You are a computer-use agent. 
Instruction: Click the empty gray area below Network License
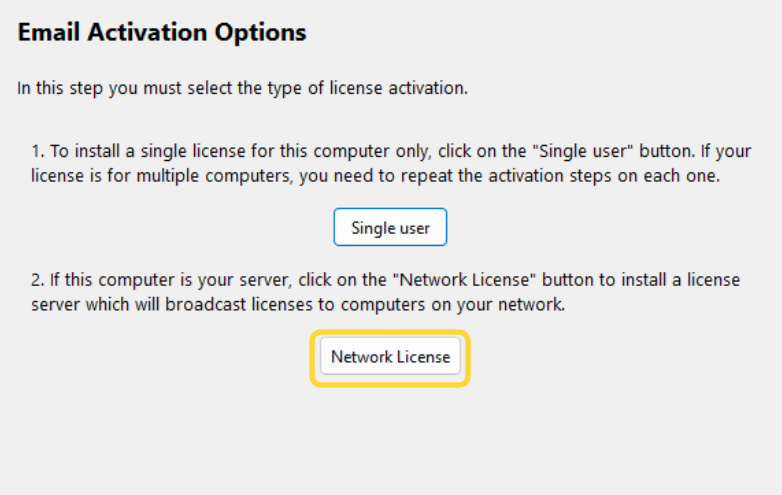tap(390, 440)
